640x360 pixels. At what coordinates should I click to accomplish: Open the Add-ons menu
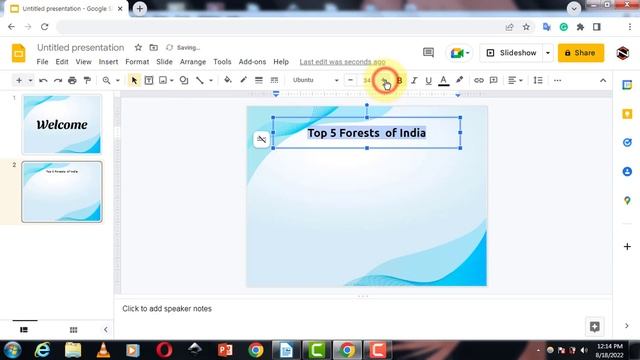coord(252,62)
